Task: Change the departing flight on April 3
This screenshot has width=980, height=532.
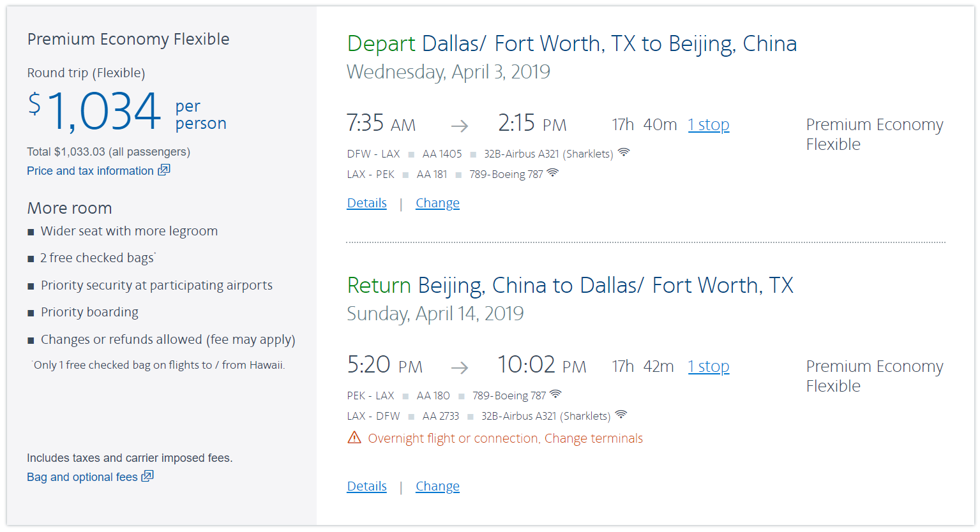Action: coord(437,203)
